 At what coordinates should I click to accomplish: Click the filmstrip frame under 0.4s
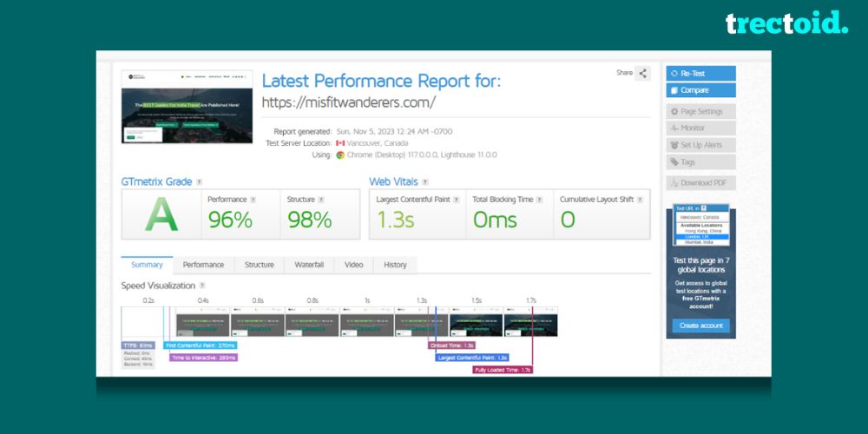click(x=202, y=322)
